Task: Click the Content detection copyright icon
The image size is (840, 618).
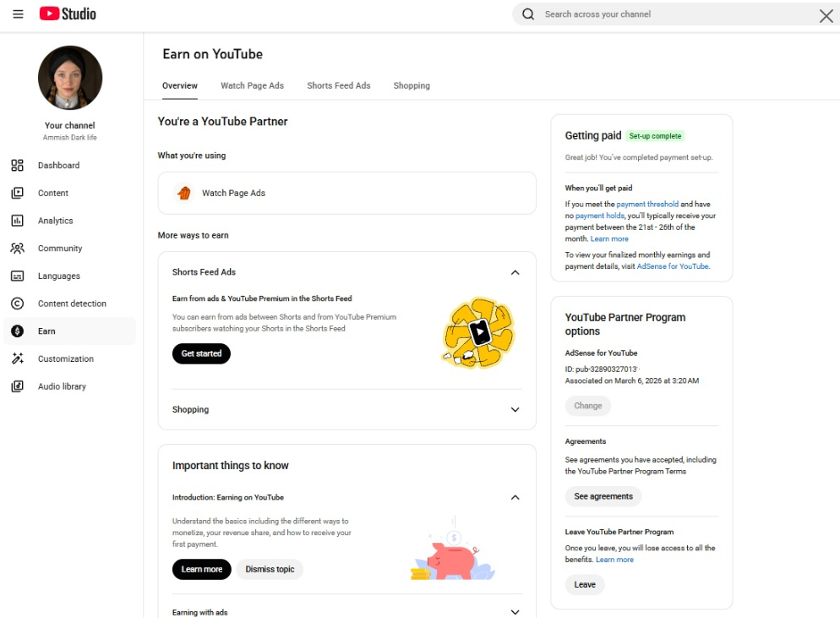Action: pos(17,304)
